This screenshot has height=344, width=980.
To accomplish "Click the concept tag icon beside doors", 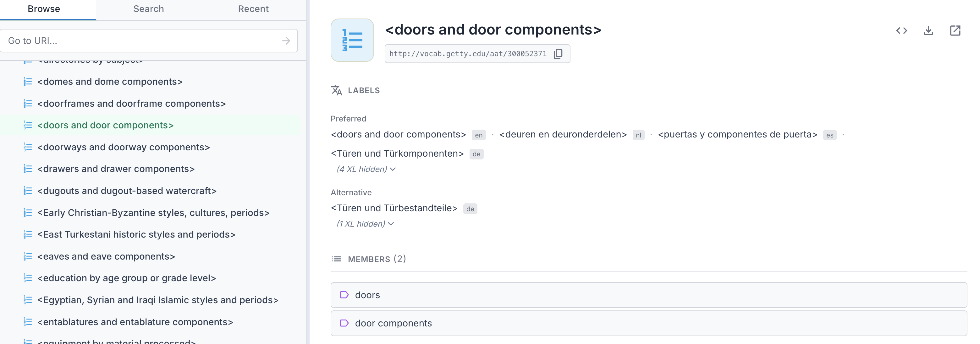I will point(344,295).
